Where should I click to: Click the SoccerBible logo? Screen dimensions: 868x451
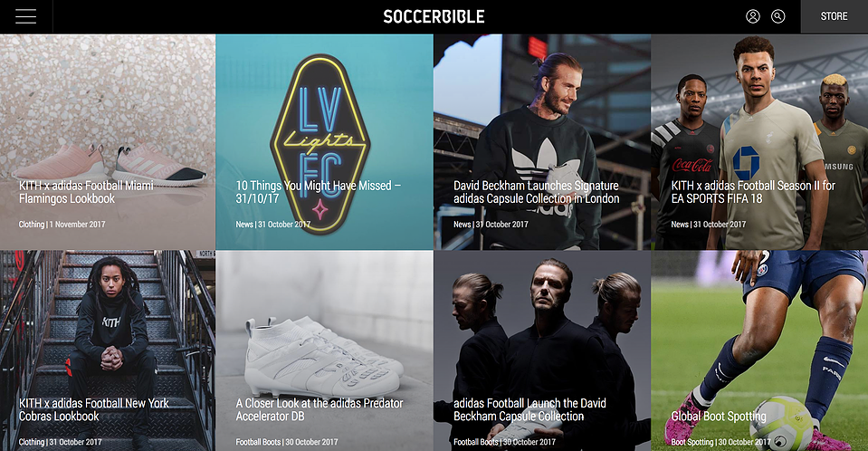434,16
